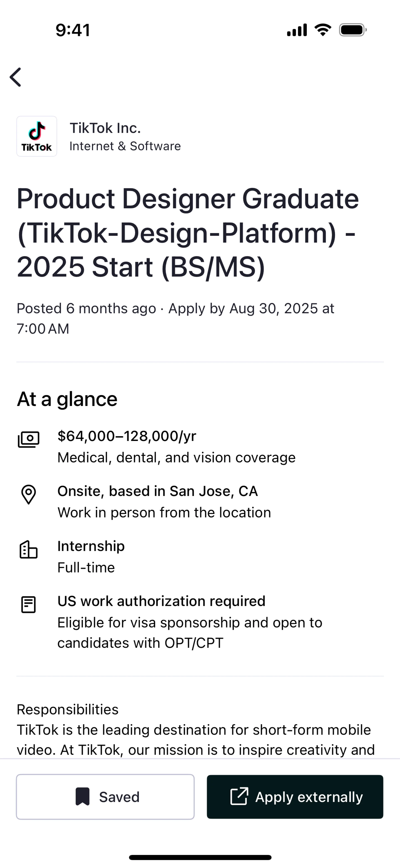Toggle the Saved bookmark button
Viewport: 400px width, 868px height.
point(105,797)
